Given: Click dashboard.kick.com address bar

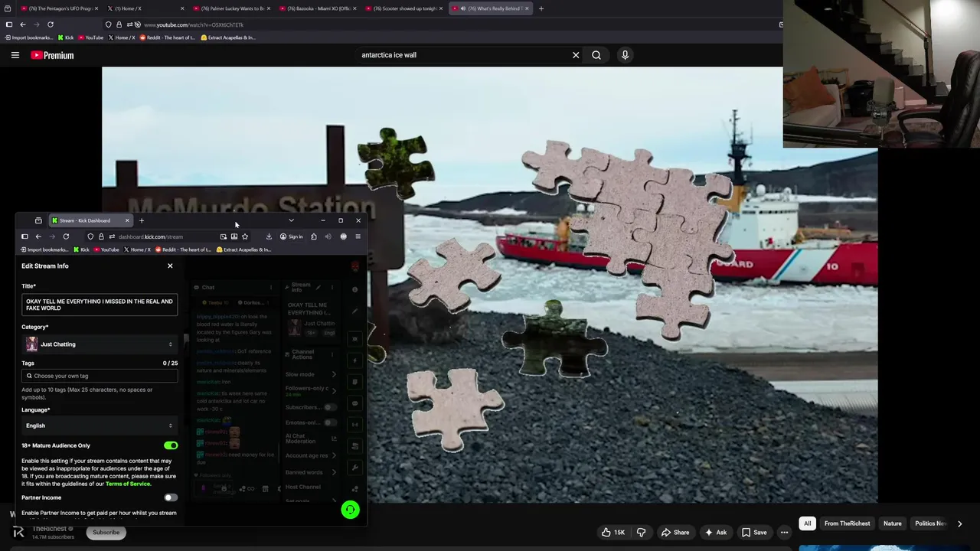Looking at the screenshot, I should [x=168, y=236].
